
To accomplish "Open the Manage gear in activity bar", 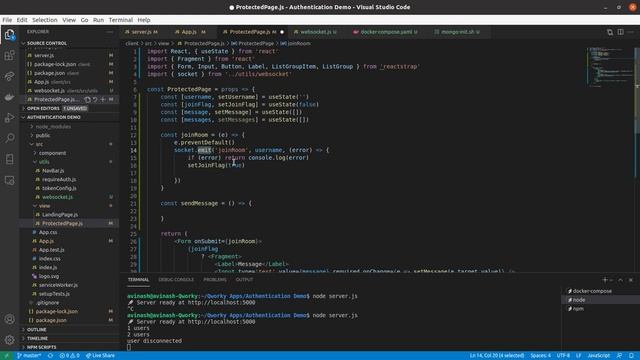I will 9,340.
